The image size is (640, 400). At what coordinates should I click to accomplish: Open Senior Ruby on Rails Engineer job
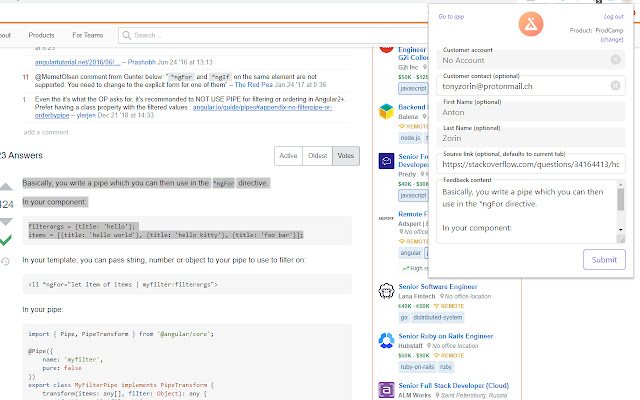point(446,336)
